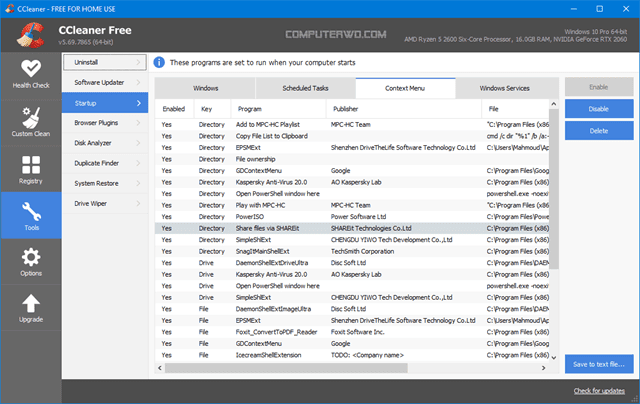Viewport: 640px width, 404px height.
Task: Select the IcecreamShellExtension row
Action: (352, 355)
